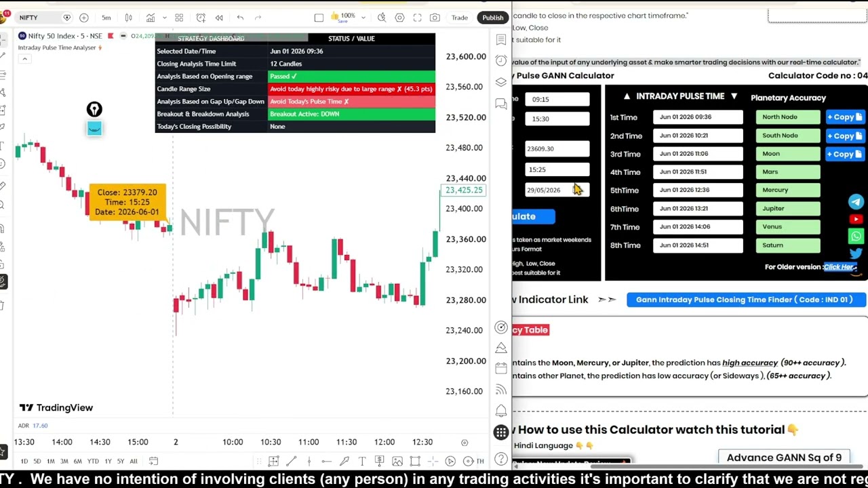Viewport: 868px width, 488px height.
Task: Open the watchlist panel icon
Action: click(500, 40)
